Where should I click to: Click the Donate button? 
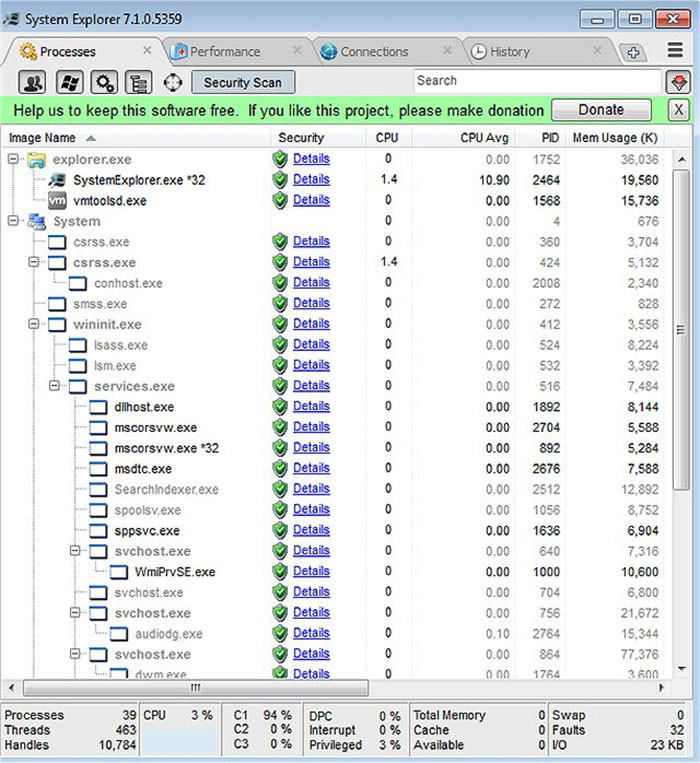[x=601, y=110]
